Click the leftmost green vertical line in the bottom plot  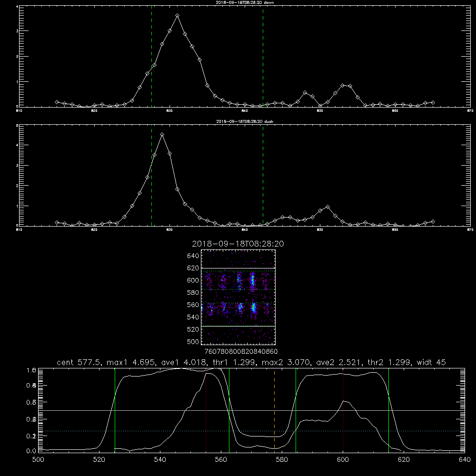115,409
